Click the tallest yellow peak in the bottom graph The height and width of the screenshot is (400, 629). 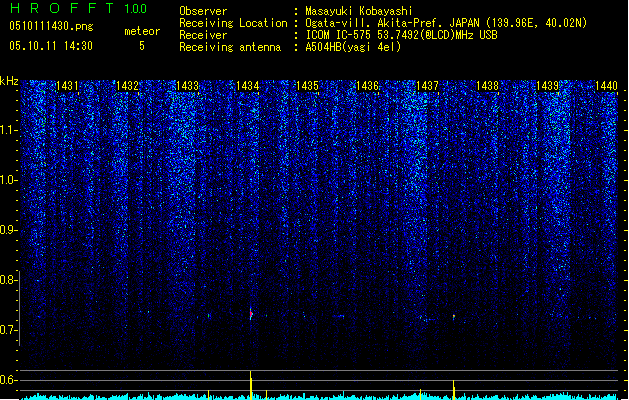point(251,385)
